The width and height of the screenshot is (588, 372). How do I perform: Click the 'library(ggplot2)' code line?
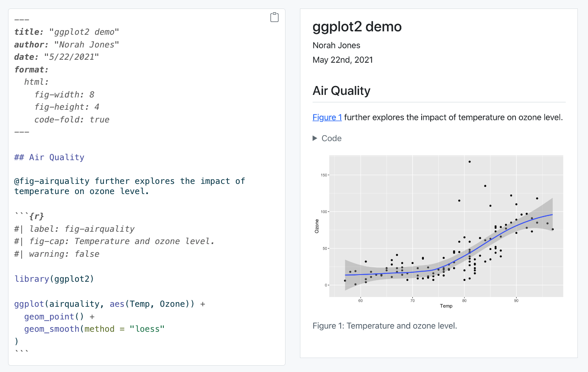[54, 279]
